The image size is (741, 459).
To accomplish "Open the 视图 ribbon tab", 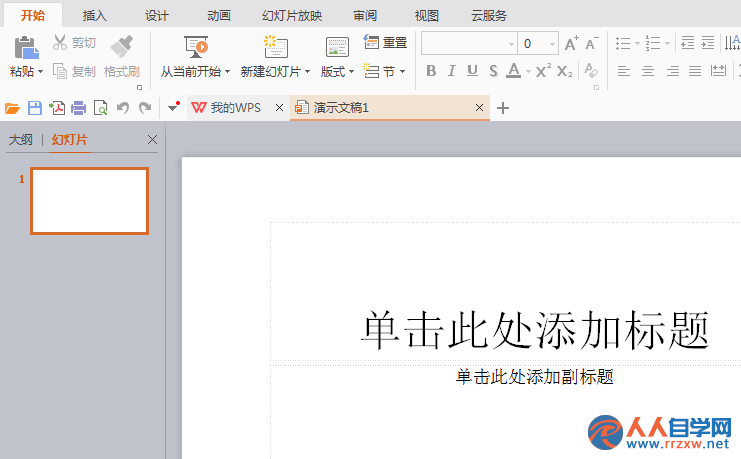I will coord(427,16).
